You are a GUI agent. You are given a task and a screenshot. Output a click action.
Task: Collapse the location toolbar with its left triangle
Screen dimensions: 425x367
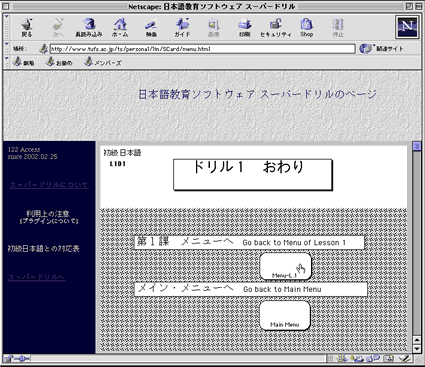(7, 44)
